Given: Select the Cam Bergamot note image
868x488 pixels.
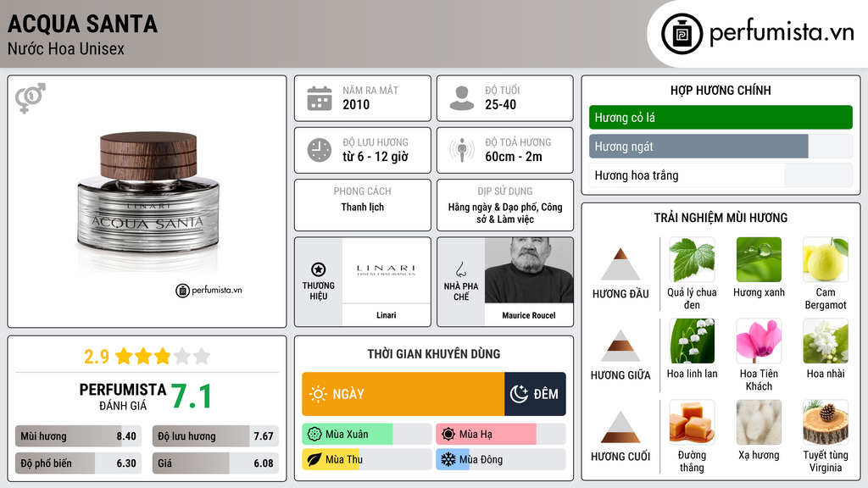Looking at the screenshot, I should point(826,260).
